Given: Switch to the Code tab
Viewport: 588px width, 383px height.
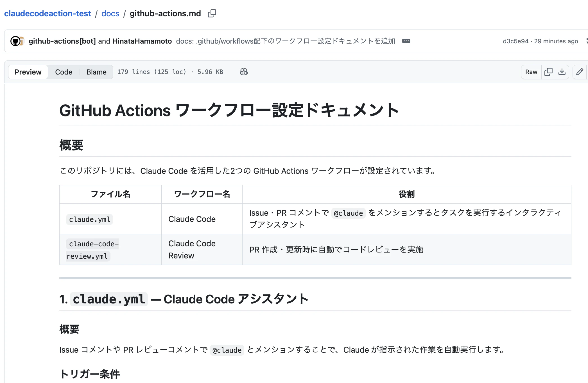Looking at the screenshot, I should (x=64, y=72).
